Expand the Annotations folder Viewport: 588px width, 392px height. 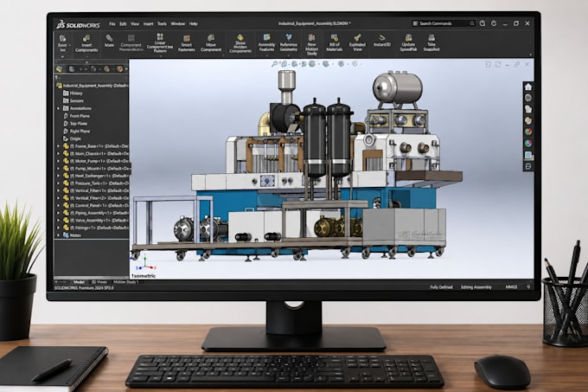coord(58,108)
